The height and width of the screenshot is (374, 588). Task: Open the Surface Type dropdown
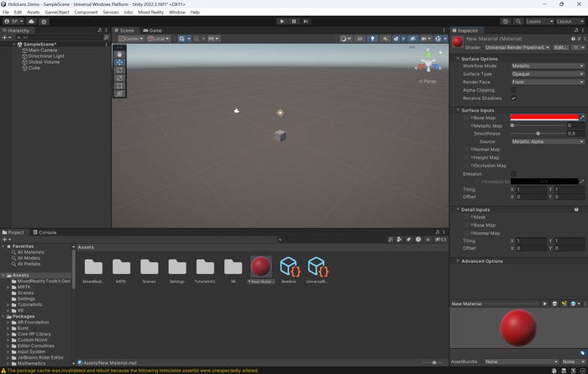(x=548, y=74)
